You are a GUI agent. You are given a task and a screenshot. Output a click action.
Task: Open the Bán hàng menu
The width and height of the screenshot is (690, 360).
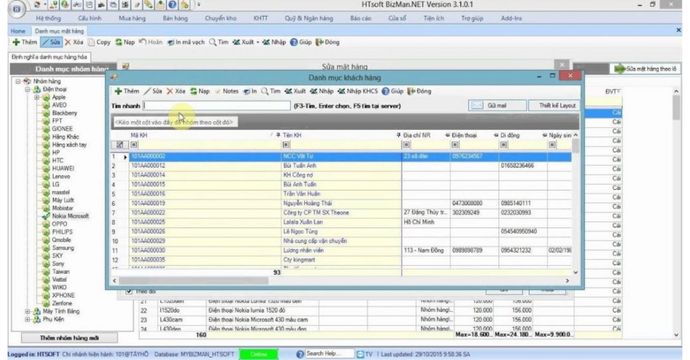pos(175,18)
